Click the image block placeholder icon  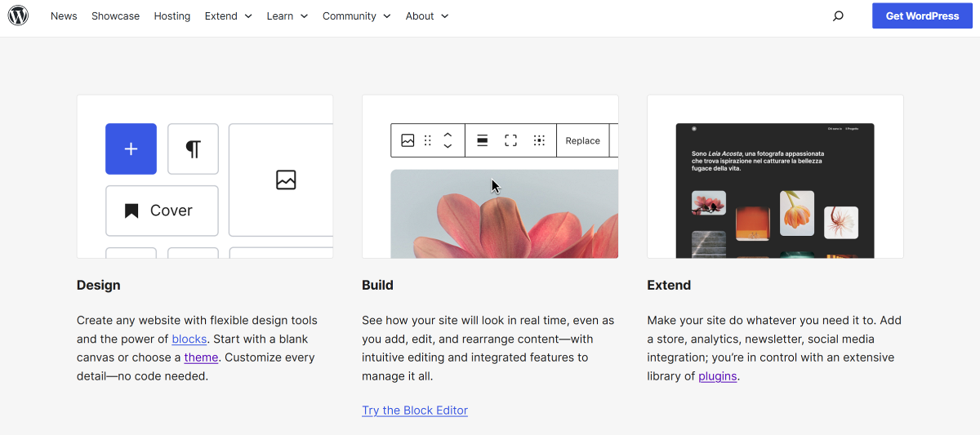click(286, 180)
